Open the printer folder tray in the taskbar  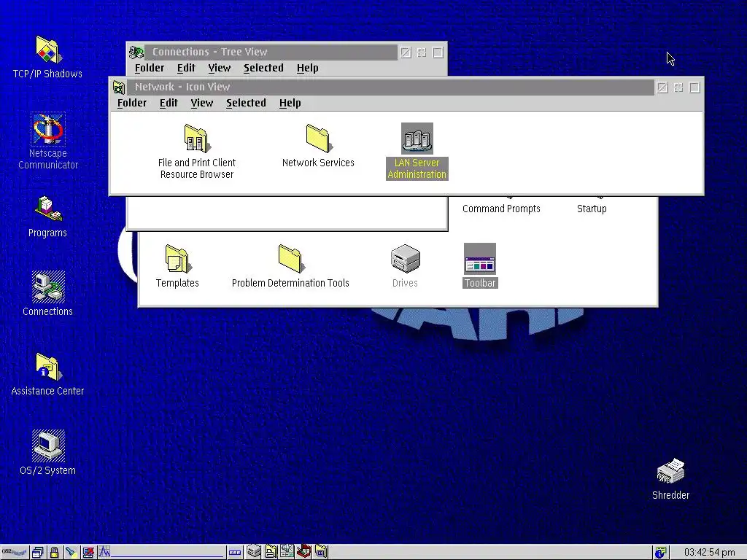(x=271, y=551)
